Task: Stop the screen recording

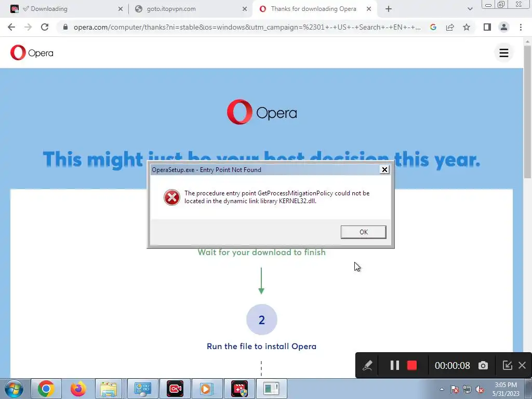Action: pos(412,365)
